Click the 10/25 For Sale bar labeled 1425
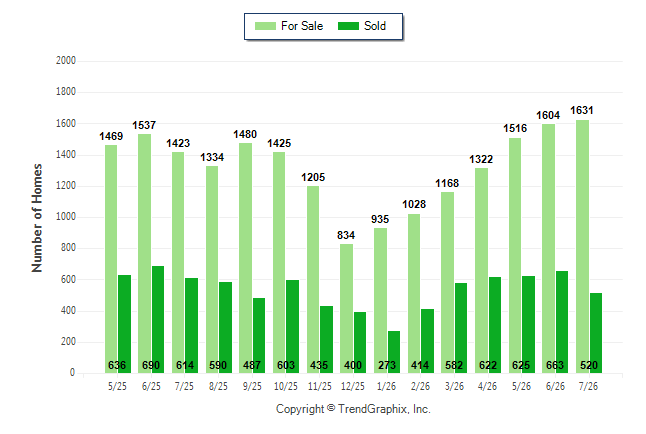646x434 pixels. 279,263
